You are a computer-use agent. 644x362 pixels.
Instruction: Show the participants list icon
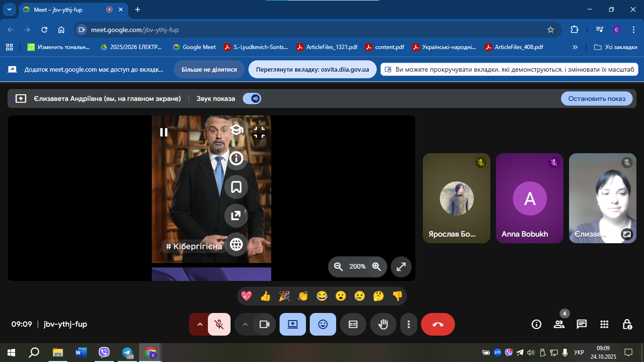(559, 324)
